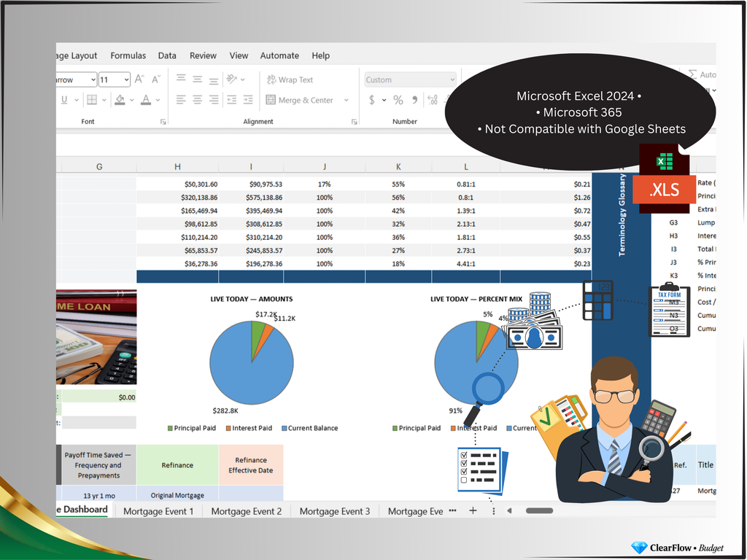Select column G header
The width and height of the screenshot is (747, 560).
point(99,167)
